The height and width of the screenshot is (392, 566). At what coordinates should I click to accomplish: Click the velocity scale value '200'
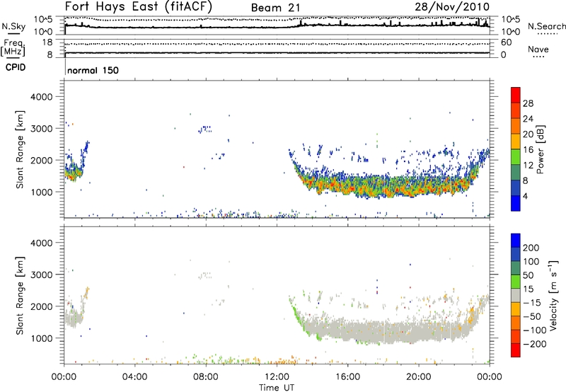pos(531,248)
